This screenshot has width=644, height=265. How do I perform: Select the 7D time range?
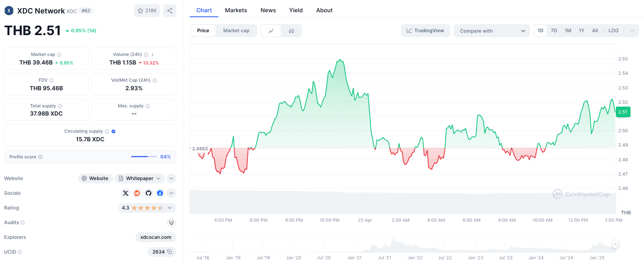coord(554,31)
